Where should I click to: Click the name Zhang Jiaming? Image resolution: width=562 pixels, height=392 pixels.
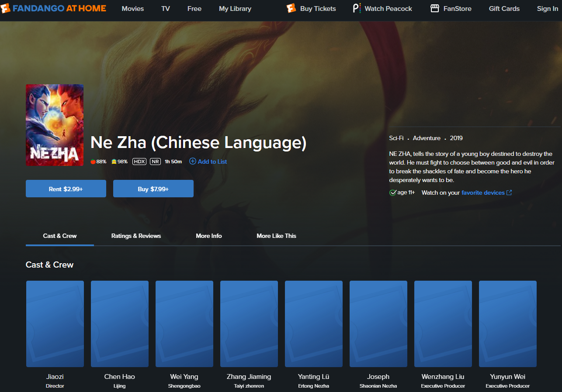(249, 376)
